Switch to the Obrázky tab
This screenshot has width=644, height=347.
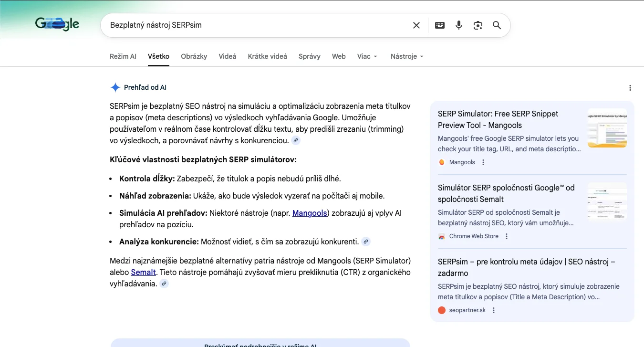coord(194,56)
